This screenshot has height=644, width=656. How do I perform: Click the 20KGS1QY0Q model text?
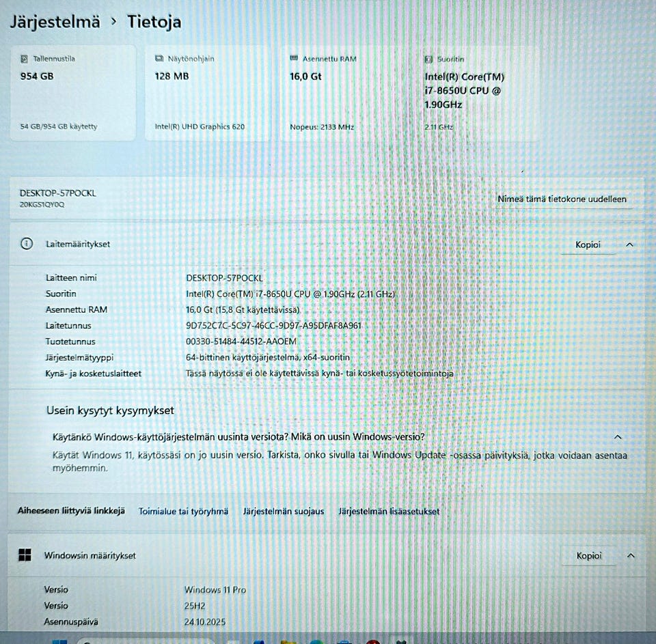[42, 204]
